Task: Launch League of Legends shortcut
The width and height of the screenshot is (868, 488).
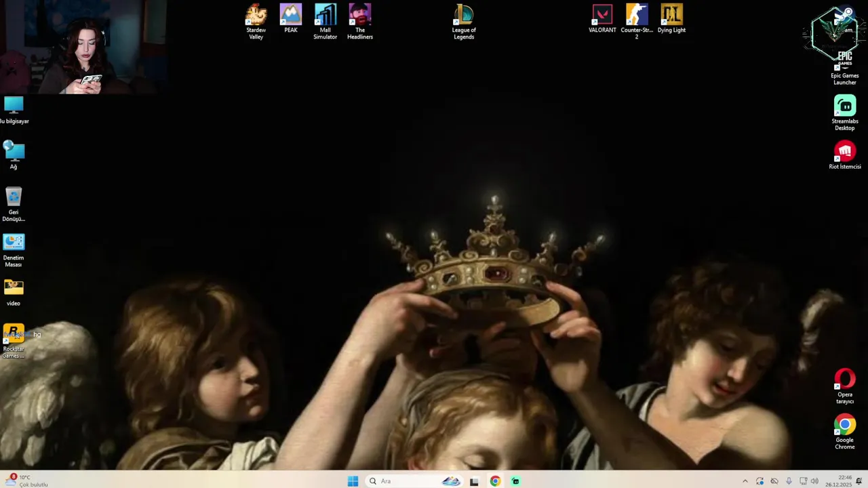Action: [x=464, y=22]
